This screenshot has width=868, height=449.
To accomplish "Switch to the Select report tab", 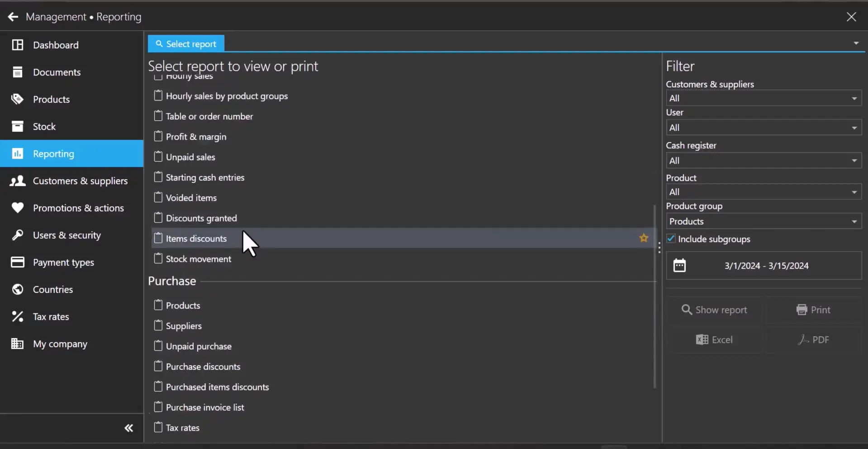I will [186, 44].
